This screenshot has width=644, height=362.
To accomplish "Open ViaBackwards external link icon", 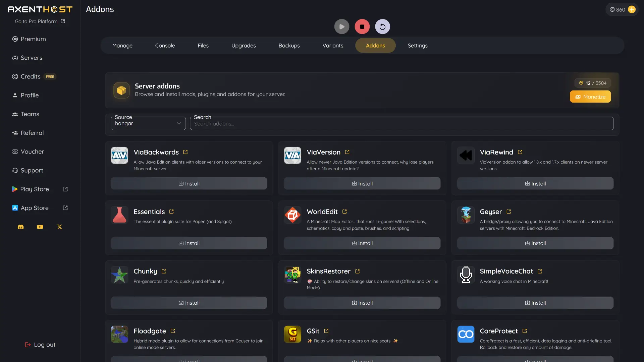I will click(185, 152).
